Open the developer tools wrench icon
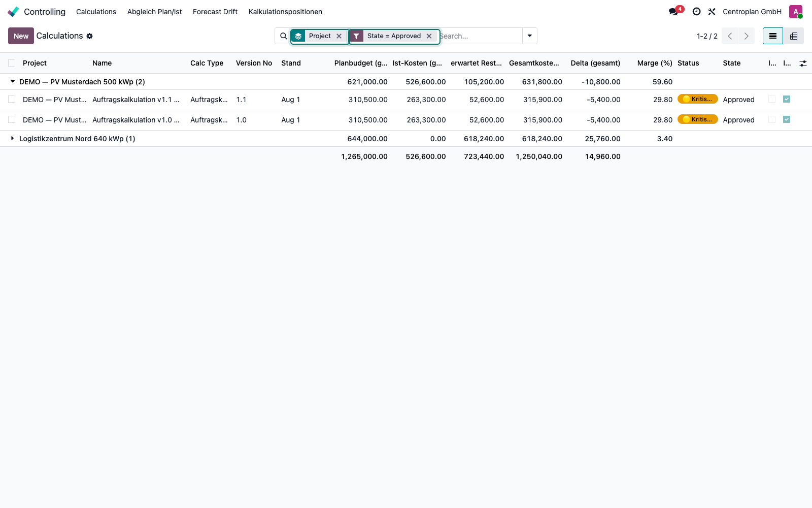Screen dimensions: 812x508 [712, 12]
